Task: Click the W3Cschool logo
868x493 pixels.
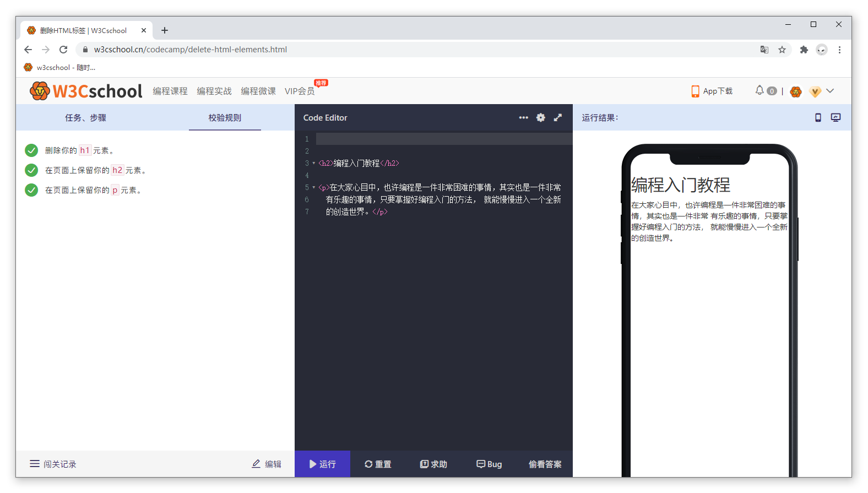Action: coord(86,91)
